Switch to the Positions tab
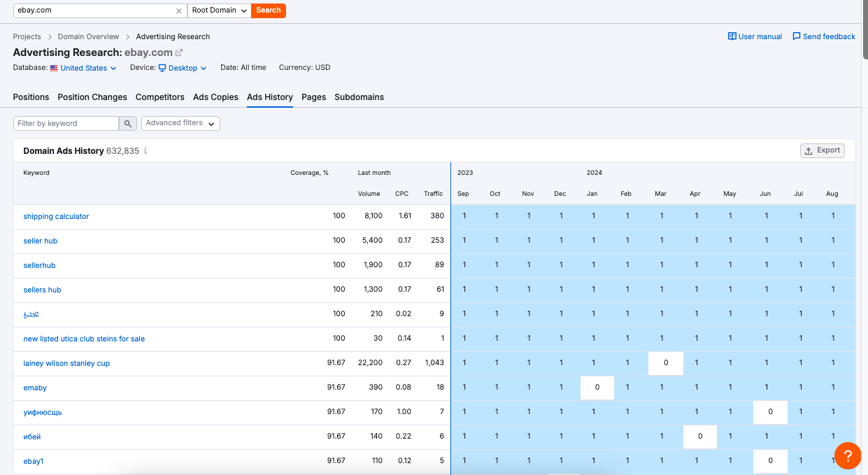The image size is (868, 475). pyautogui.click(x=31, y=97)
